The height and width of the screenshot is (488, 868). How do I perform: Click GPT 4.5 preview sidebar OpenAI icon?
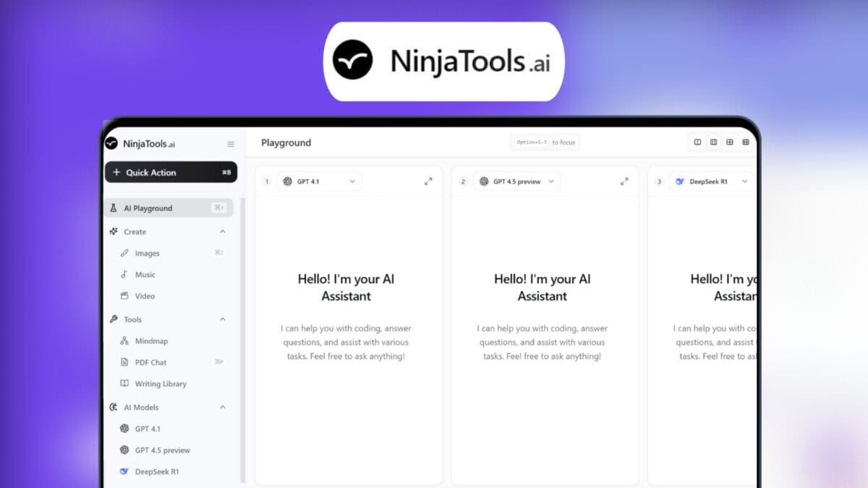(x=124, y=450)
